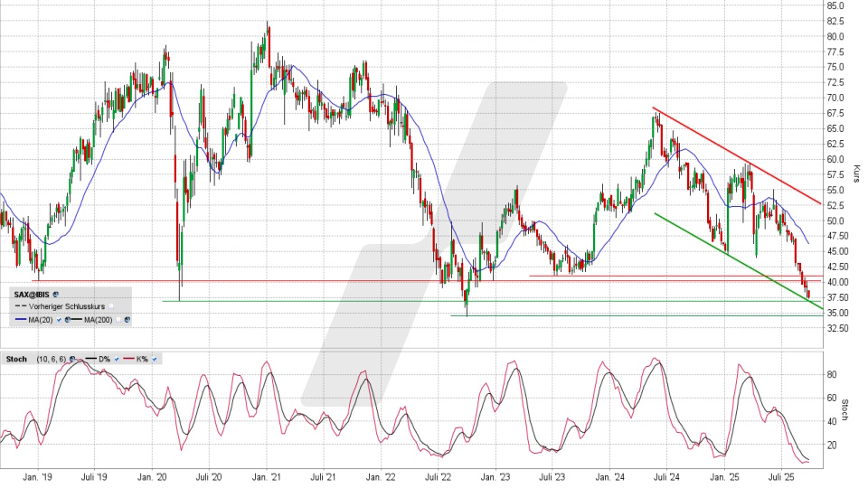
Task: Select the Juli '25 date label
Action: click(x=781, y=477)
